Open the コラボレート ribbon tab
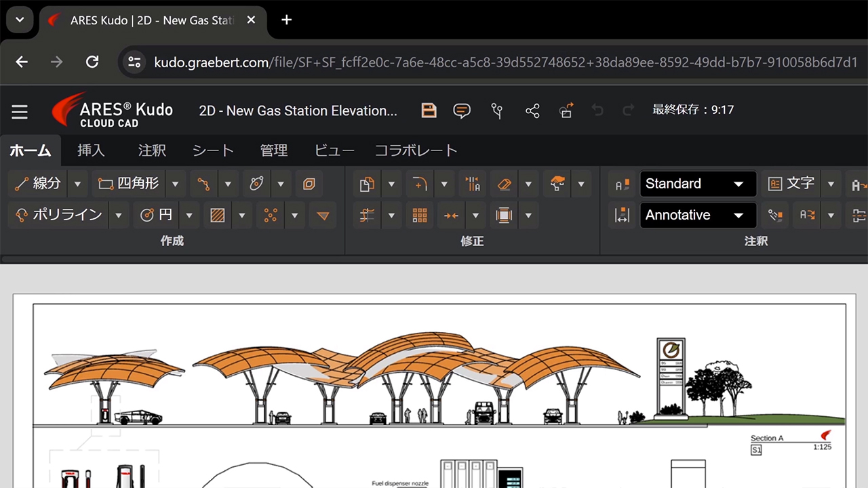The height and width of the screenshot is (488, 868). [416, 150]
